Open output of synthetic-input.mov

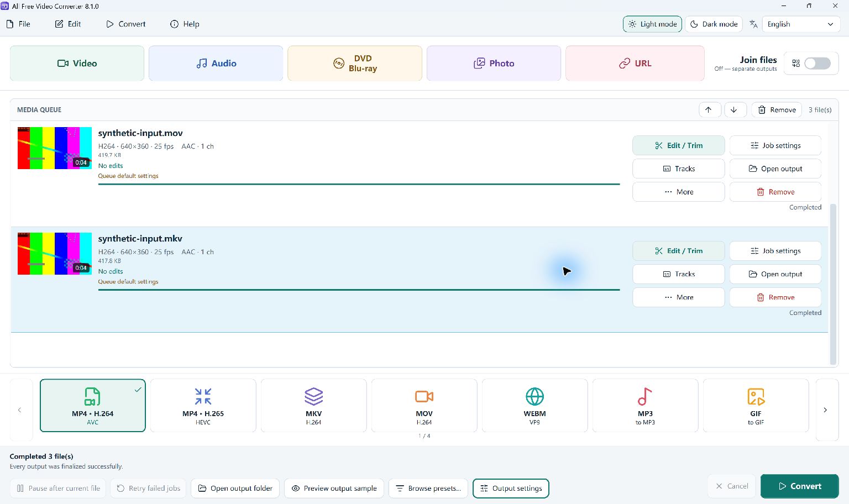775,169
